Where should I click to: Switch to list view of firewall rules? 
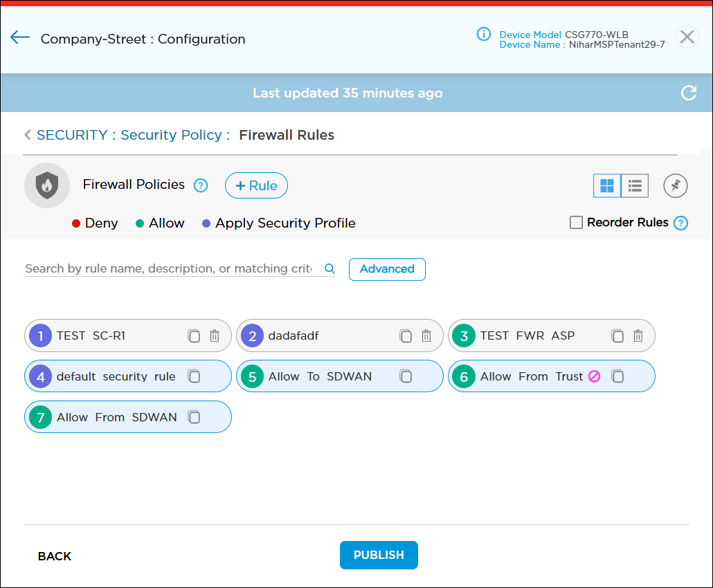click(635, 185)
